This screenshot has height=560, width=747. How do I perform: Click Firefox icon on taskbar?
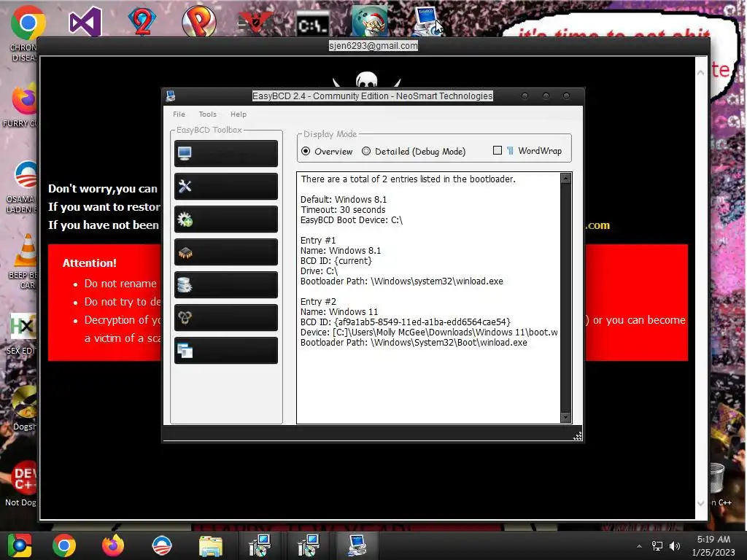point(113,545)
